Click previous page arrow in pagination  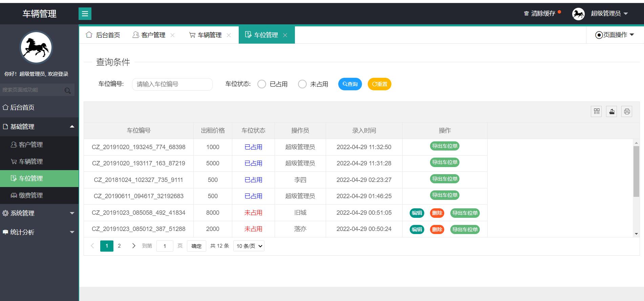click(x=92, y=246)
